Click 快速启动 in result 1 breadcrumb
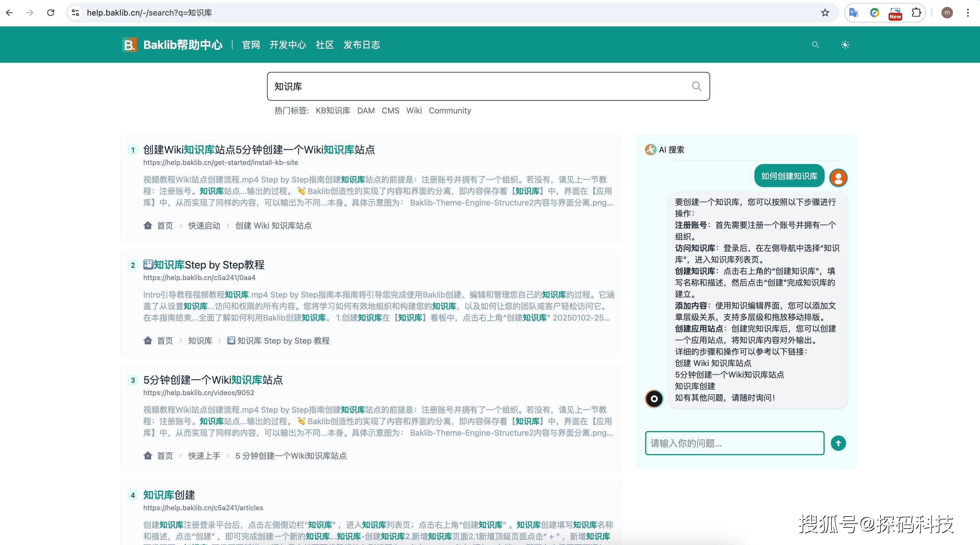The width and height of the screenshot is (980, 545). 204,226
